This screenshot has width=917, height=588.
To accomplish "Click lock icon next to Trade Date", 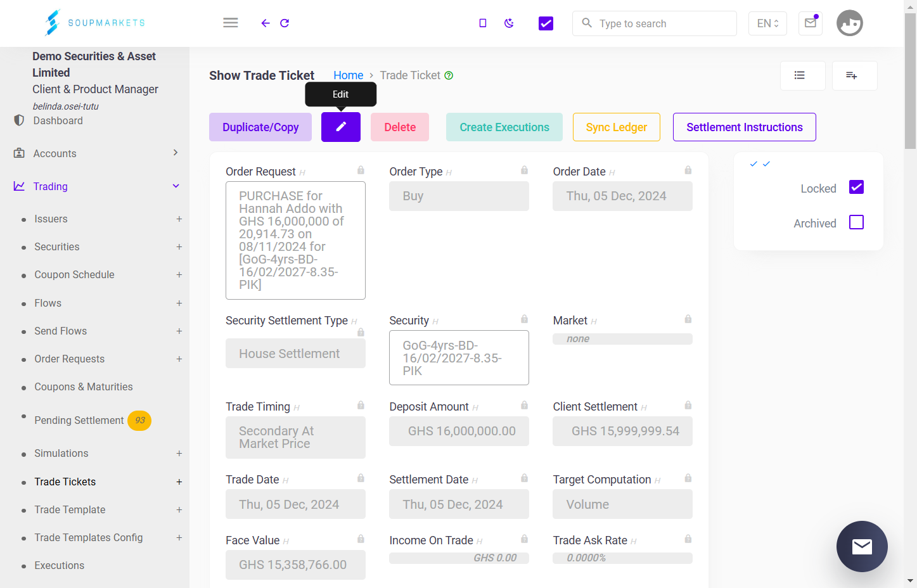I will 361,478.
